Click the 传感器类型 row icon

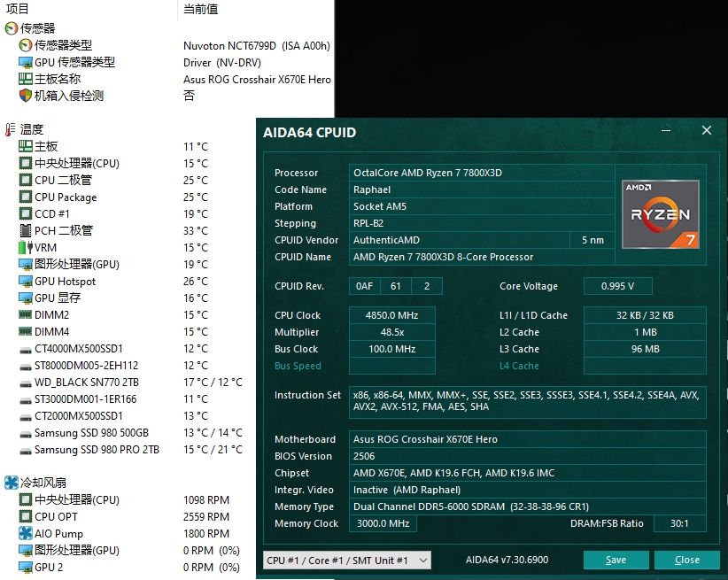(26, 45)
